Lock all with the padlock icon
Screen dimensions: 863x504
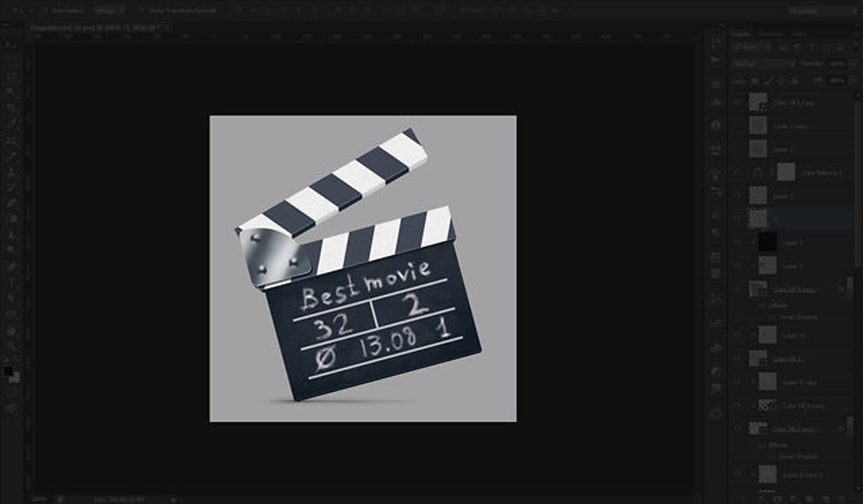tap(794, 82)
